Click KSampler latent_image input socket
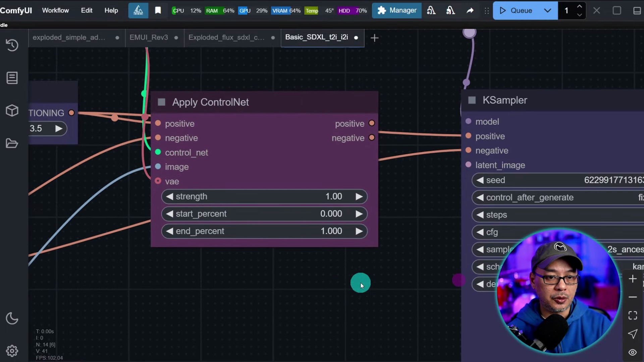The image size is (644, 362). (469, 165)
